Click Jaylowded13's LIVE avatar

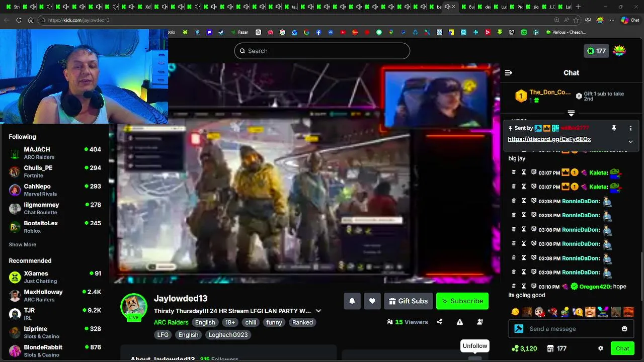(x=134, y=307)
